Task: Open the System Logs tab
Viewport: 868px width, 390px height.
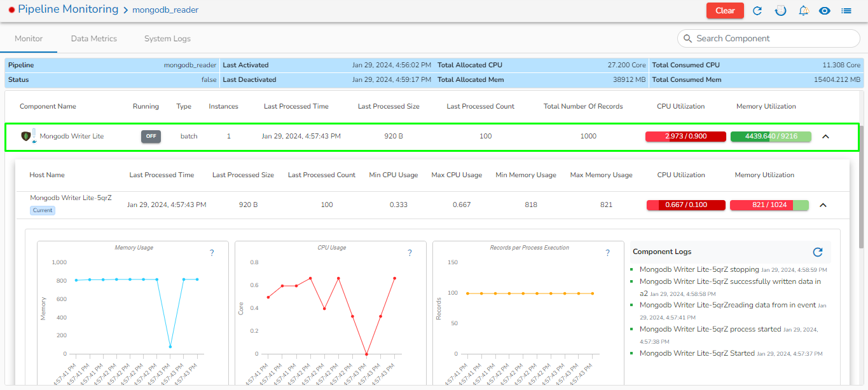Action: coord(167,39)
